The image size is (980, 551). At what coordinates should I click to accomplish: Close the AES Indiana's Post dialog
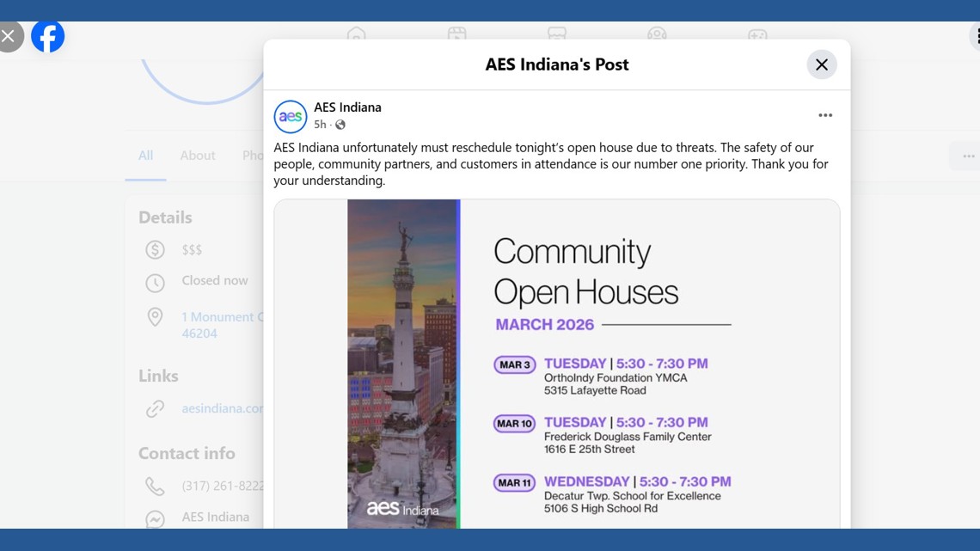(821, 64)
